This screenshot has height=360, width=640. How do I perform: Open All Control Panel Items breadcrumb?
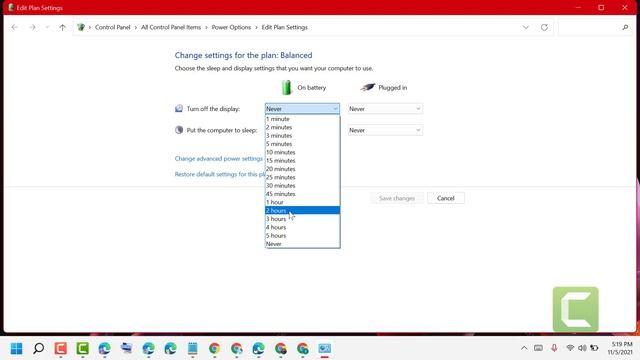[171, 27]
